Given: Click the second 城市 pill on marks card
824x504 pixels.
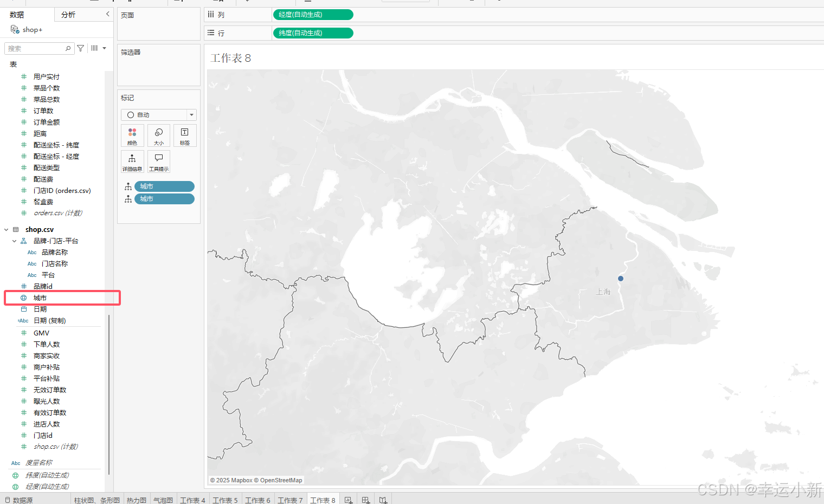Looking at the screenshot, I should 164,199.
